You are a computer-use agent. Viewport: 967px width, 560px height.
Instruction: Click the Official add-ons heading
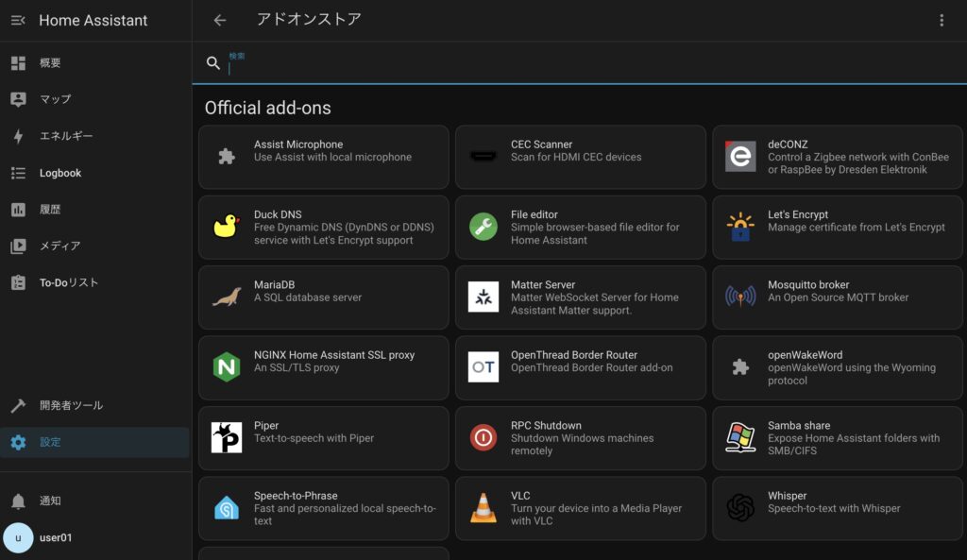coord(267,108)
